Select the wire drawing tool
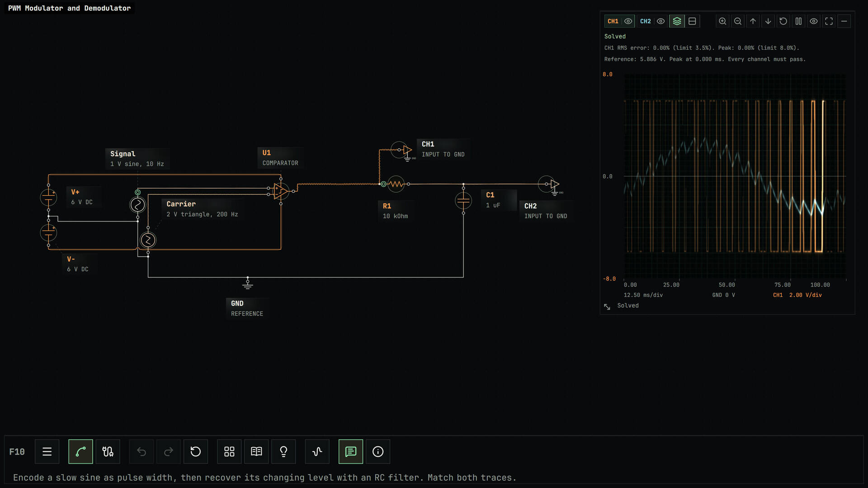 click(x=80, y=451)
